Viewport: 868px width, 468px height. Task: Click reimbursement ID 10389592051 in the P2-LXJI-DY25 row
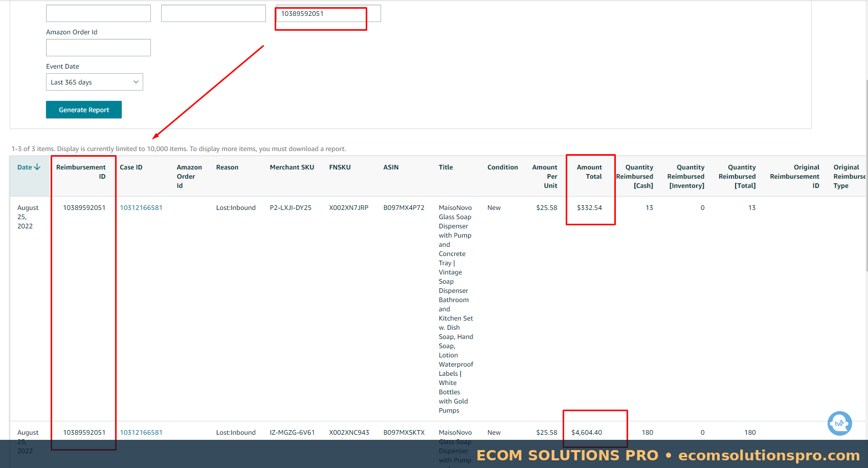(84, 207)
